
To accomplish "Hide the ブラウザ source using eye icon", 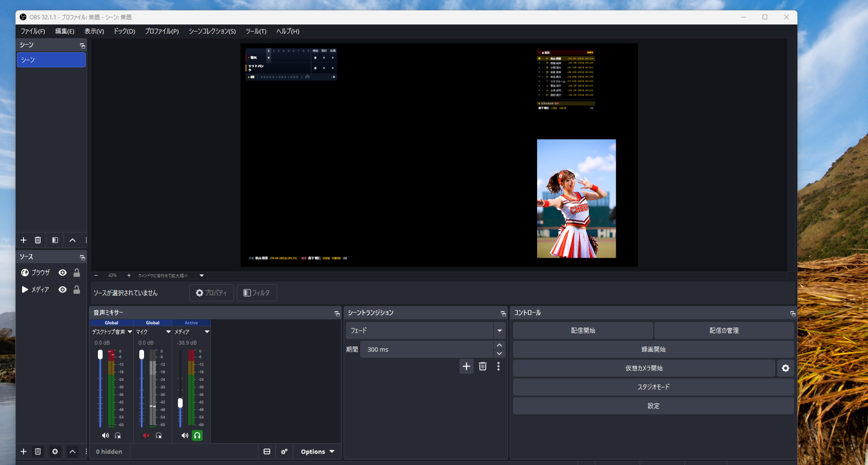I will (63, 273).
